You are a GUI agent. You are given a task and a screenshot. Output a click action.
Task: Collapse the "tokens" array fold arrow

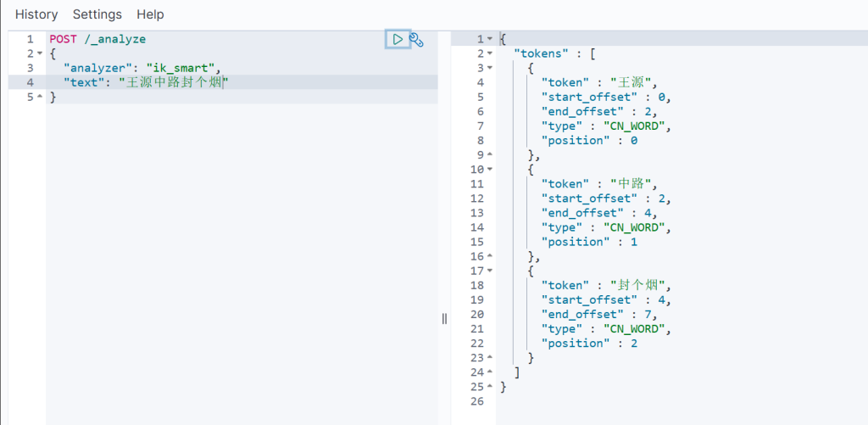489,53
